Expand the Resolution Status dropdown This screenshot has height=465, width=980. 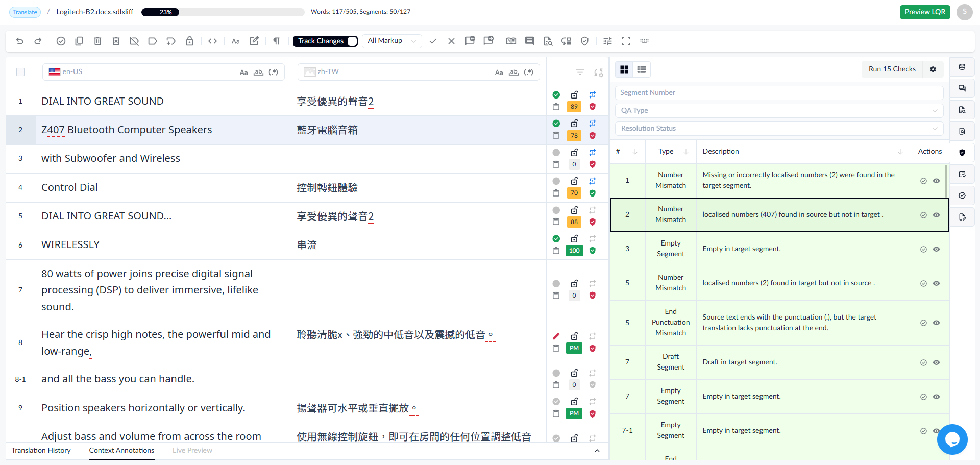(779, 129)
